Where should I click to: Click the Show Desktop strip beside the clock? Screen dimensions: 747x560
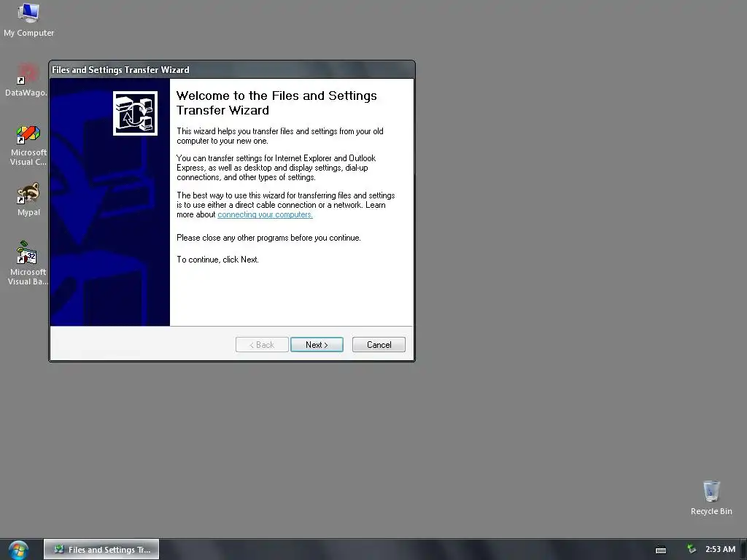[x=743, y=550]
